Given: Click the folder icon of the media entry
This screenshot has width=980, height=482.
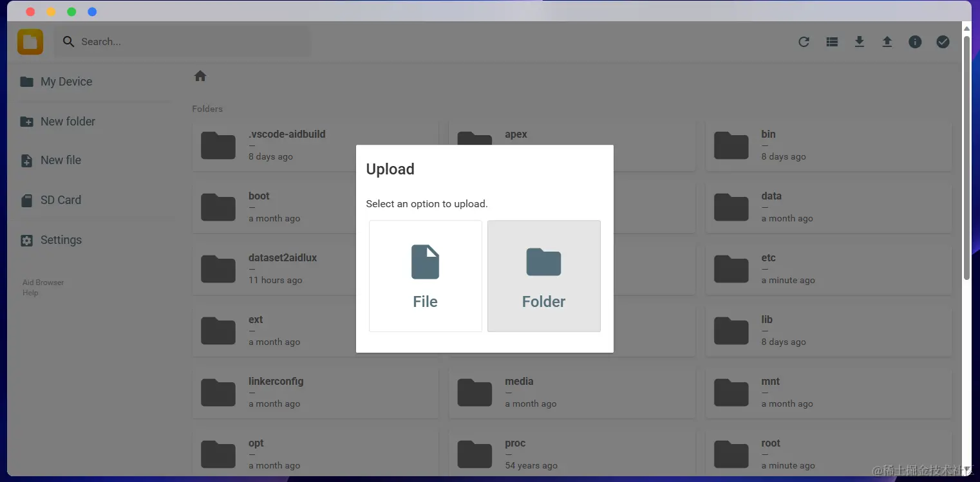Looking at the screenshot, I should 475,393.
